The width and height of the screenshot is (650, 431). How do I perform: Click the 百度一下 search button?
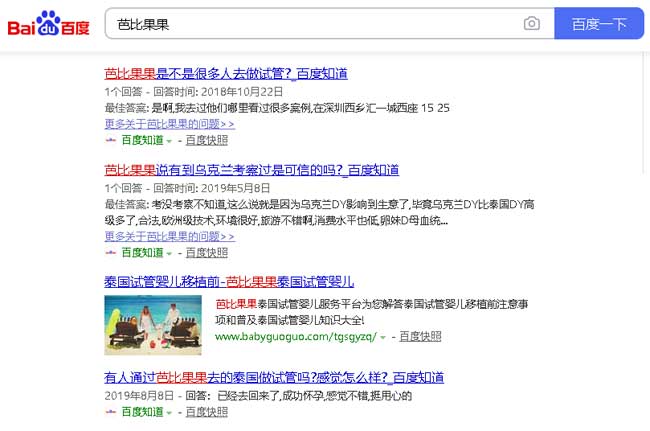click(599, 24)
